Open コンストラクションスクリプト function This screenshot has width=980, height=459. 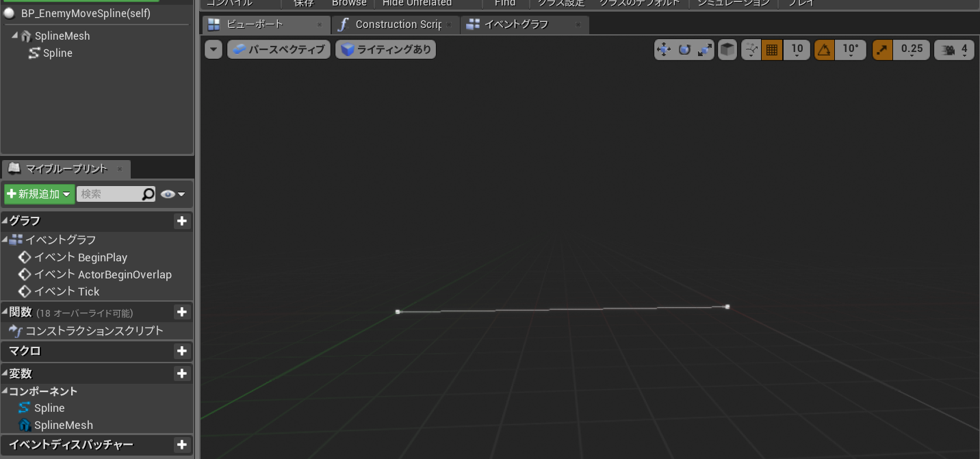(94, 330)
